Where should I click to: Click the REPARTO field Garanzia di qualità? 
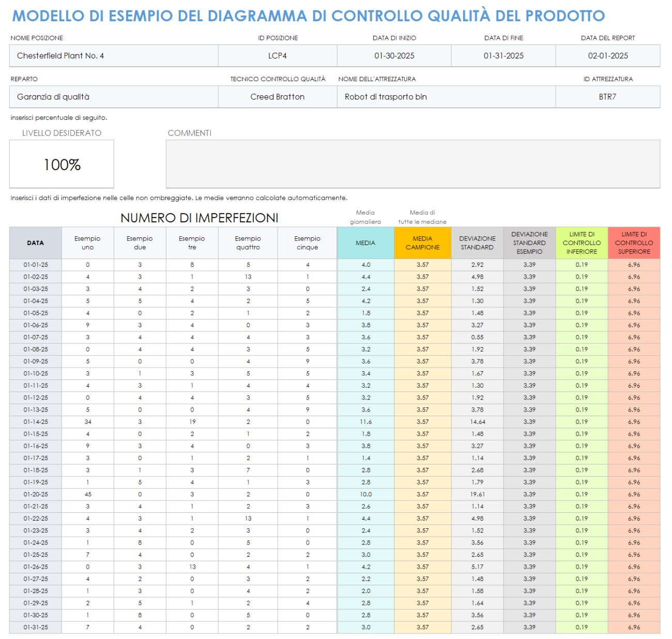113,97
